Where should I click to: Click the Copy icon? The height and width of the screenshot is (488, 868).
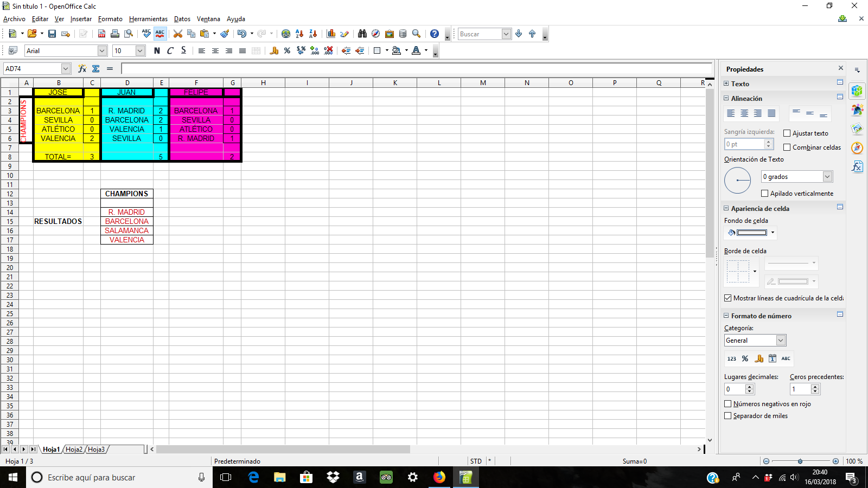point(191,34)
